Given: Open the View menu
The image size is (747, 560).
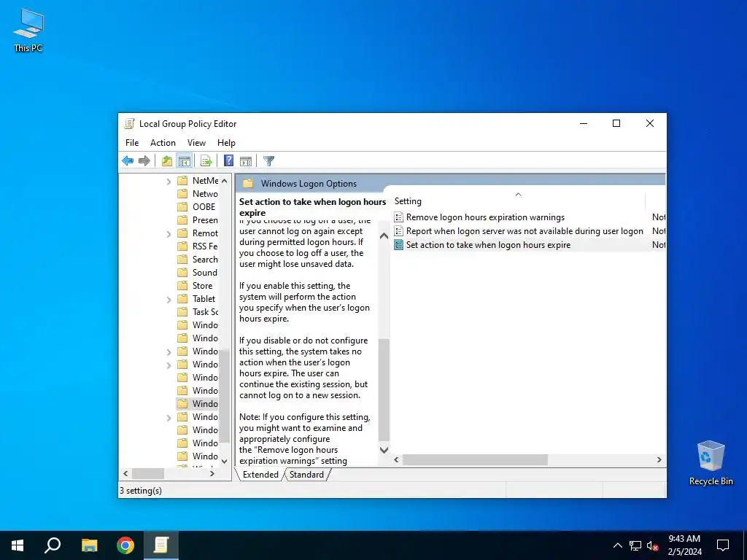Looking at the screenshot, I should (196, 143).
